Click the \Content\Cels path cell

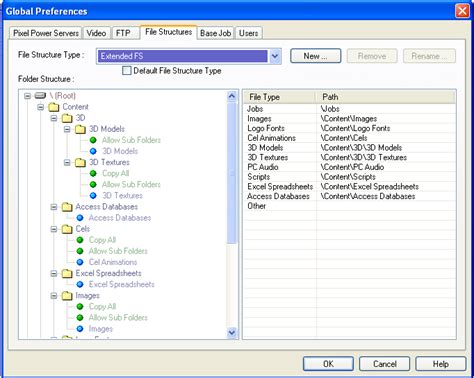[344, 138]
